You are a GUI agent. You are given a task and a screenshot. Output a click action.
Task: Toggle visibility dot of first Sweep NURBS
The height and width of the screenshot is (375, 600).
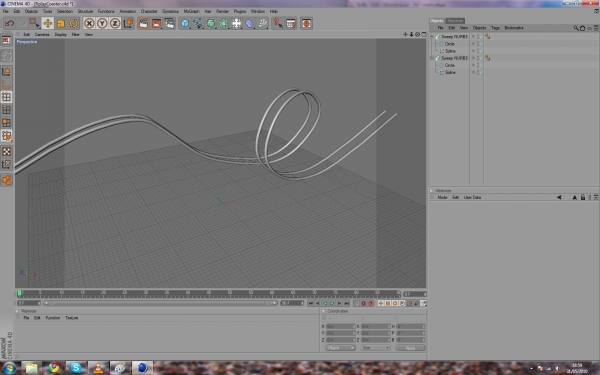point(473,37)
